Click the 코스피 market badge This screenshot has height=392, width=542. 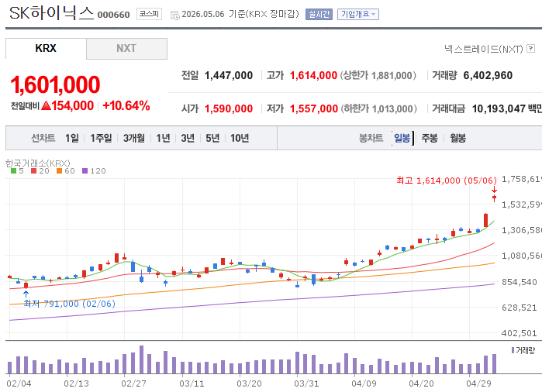149,14
